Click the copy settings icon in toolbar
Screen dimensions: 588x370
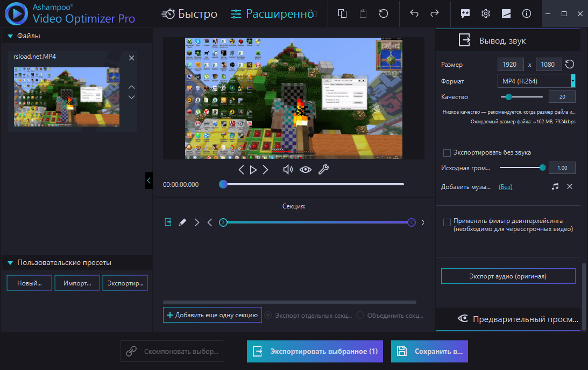[x=342, y=14]
